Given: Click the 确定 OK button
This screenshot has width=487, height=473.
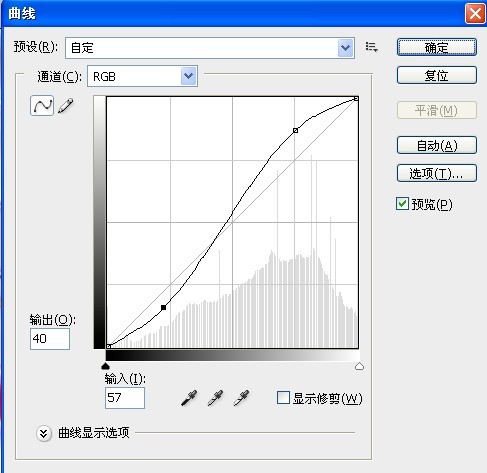Looking at the screenshot, I should coord(437,47).
